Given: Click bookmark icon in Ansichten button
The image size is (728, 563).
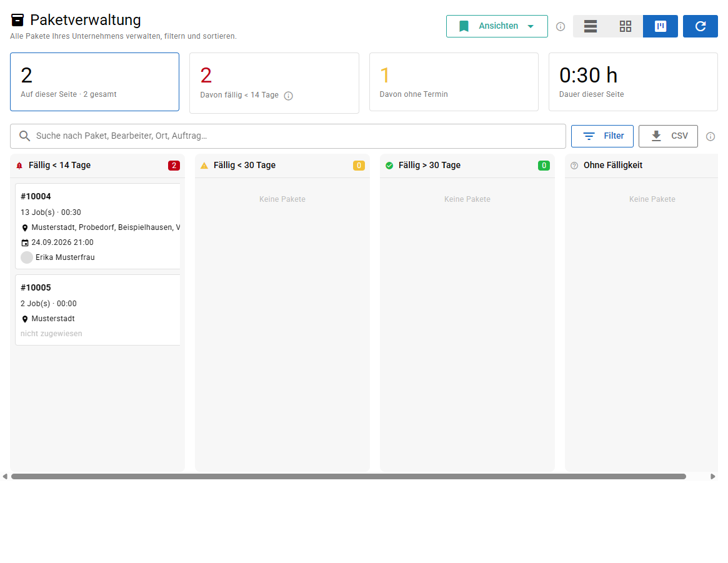Looking at the screenshot, I should point(464,26).
